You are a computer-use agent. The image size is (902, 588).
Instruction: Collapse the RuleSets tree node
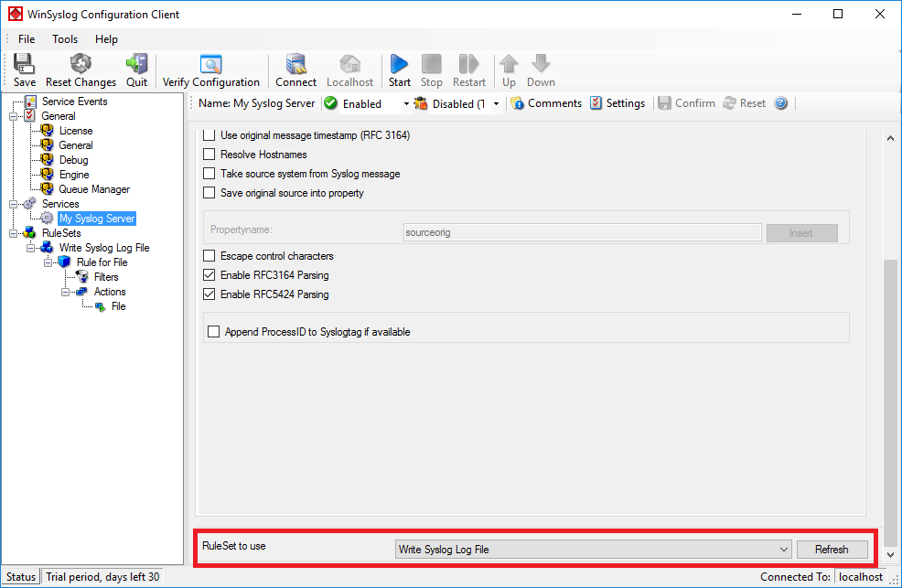point(13,233)
